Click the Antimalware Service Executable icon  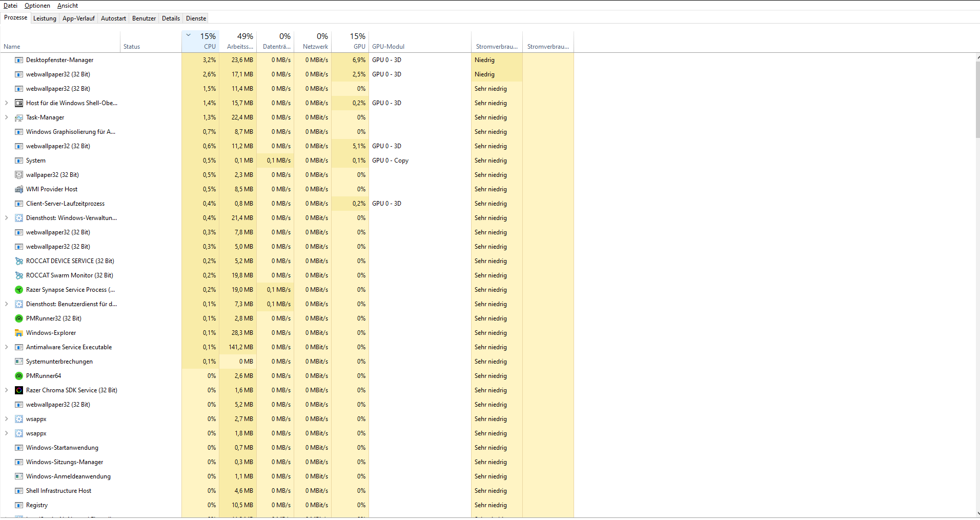tap(19, 347)
